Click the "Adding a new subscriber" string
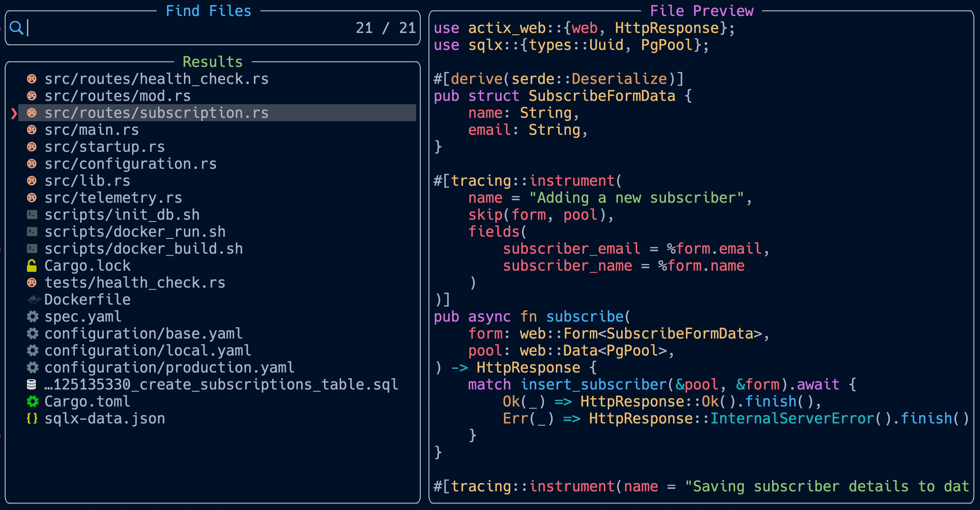The image size is (980, 510). [636, 197]
